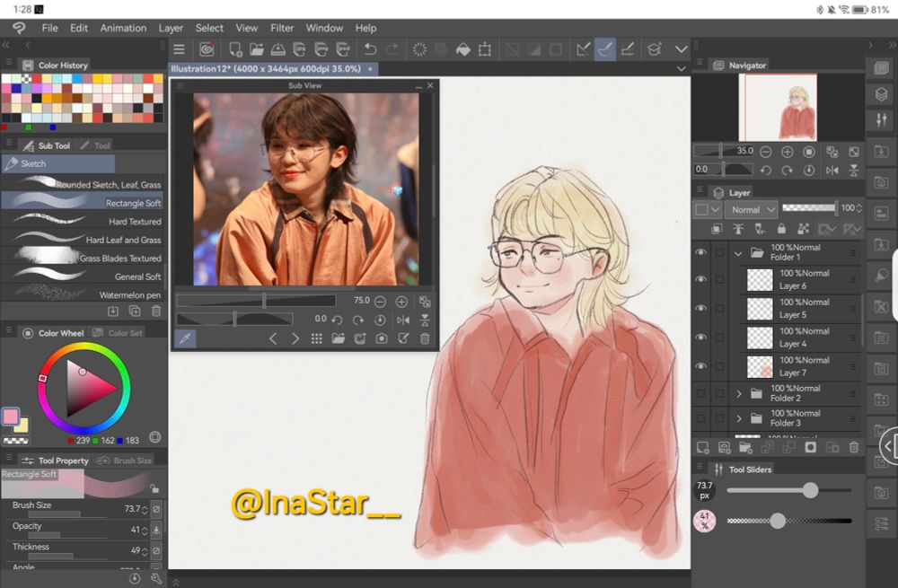Zoom out using the Navigator minus icon
898x588 pixels.
pos(764,152)
